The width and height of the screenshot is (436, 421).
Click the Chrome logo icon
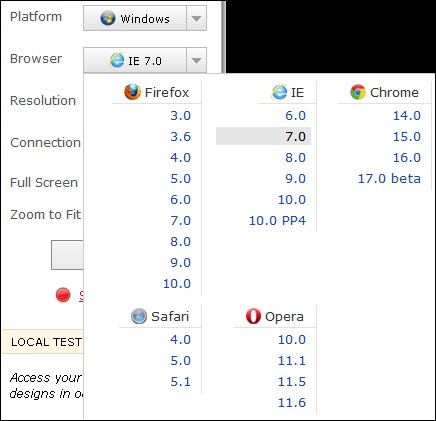point(358,92)
